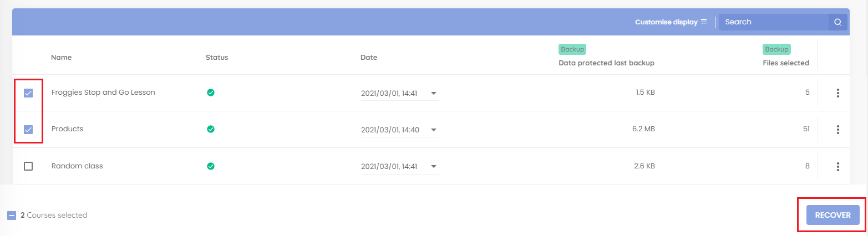The width and height of the screenshot is (868, 236).
Task: Open three-dot menu for Random class
Action: [837, 166]
